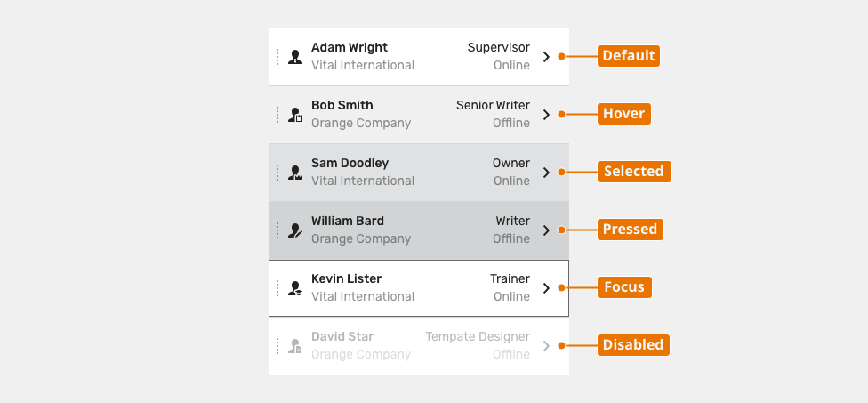
Task: Click the template designer icon by David Star
Action: (x=295, y=346)
